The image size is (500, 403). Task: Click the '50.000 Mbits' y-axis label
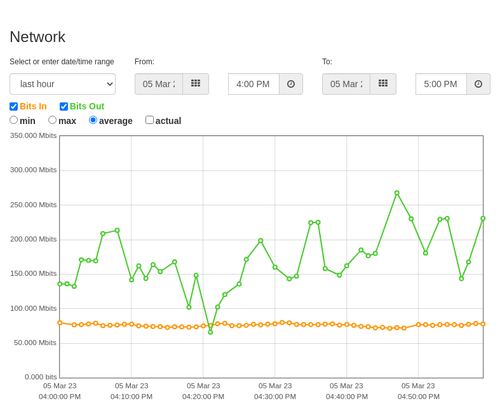[35, 343]
